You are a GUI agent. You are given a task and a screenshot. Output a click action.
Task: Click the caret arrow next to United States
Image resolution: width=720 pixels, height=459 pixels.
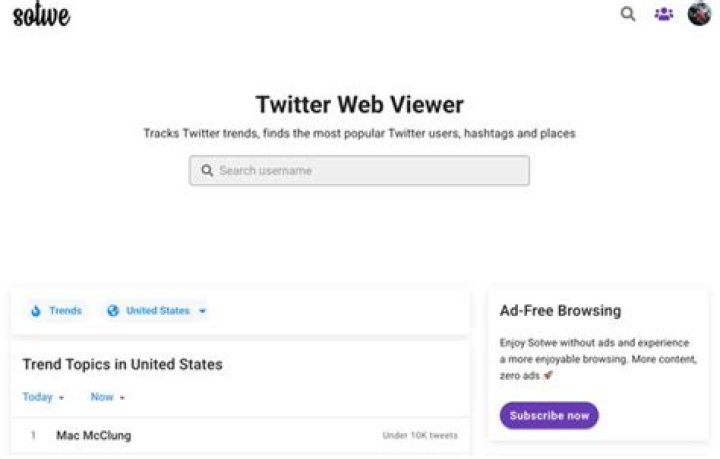coord(202,312)
